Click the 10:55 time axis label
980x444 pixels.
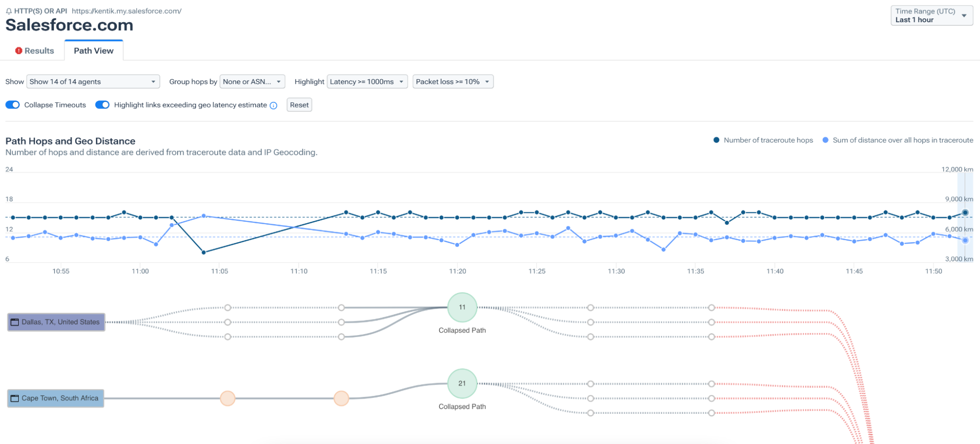point(61,271)
